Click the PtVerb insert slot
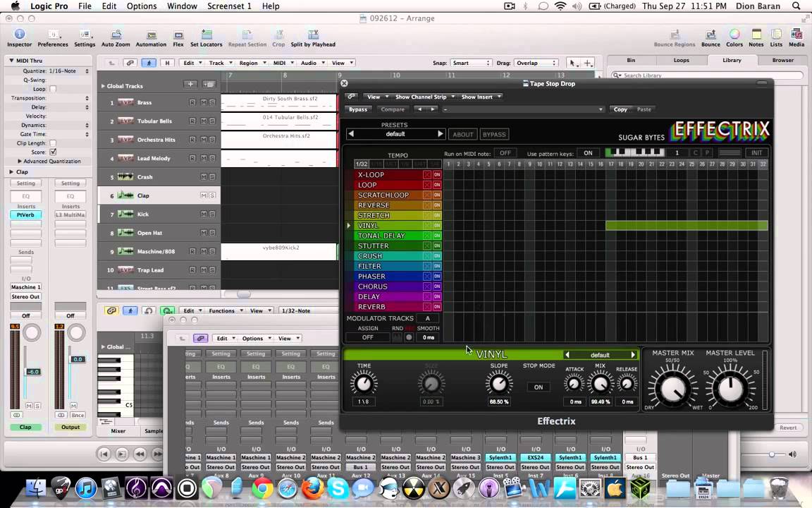This screenshot has width=812, height=508. pos(25,214)
